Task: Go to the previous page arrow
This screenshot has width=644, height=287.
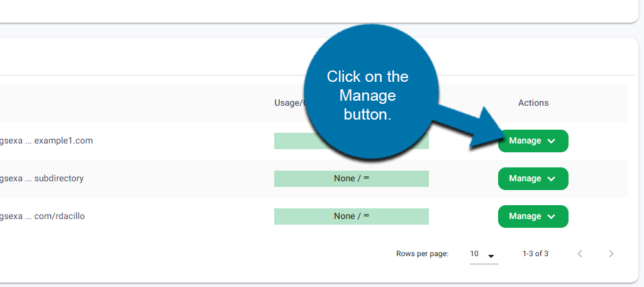Action: pos(580,254)
